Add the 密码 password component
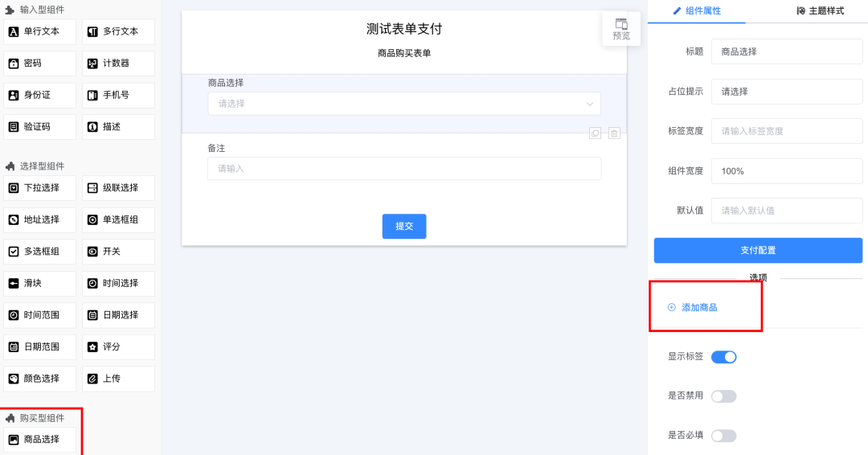 (x=40, y=64)
